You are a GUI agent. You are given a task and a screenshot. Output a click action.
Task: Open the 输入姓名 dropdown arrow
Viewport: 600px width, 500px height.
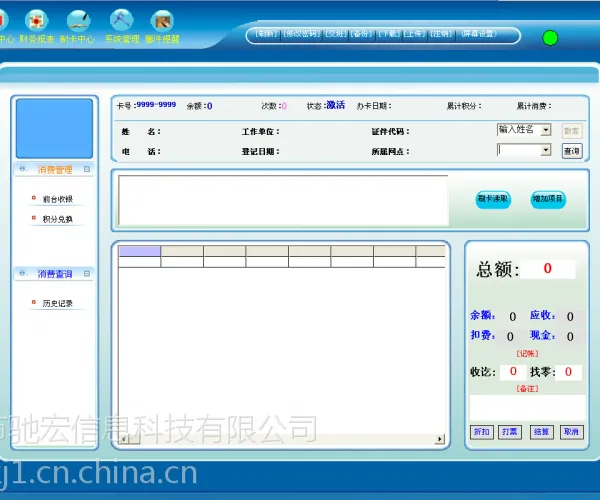click(x=546, y=130)
